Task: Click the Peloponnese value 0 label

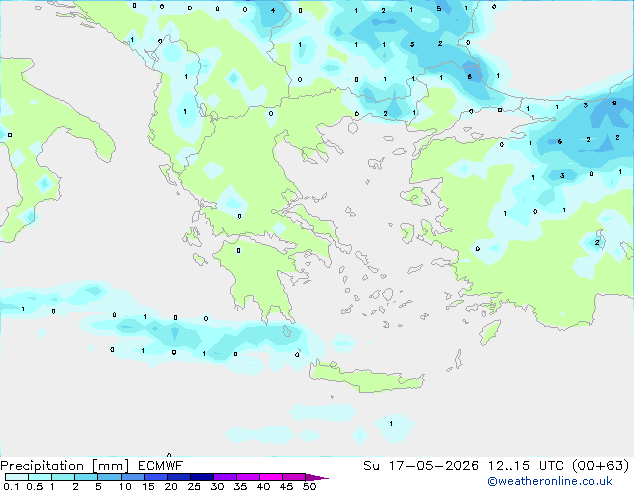Action: 239,251
